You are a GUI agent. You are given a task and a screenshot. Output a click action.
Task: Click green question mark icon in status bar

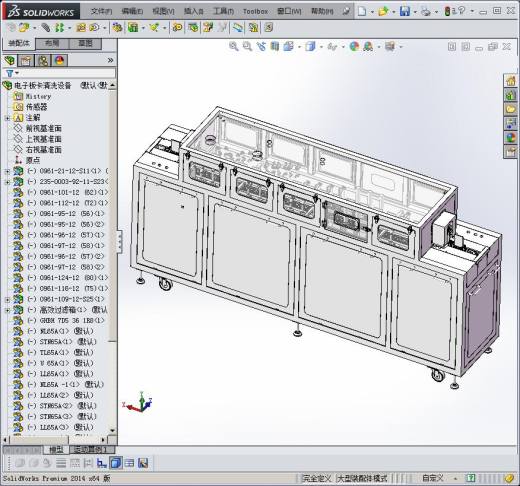(470, 478)
